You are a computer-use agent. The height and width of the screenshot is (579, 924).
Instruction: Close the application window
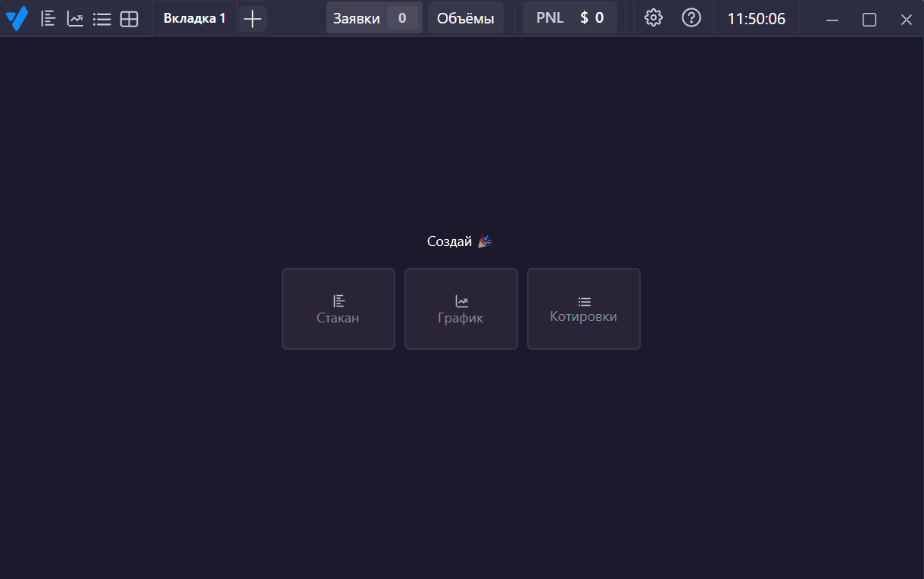pos(906,20)
